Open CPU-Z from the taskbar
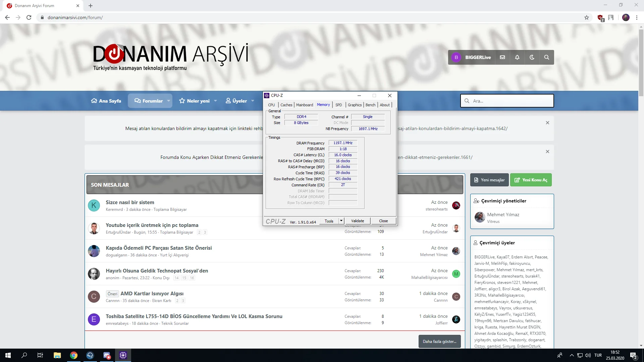This screenshot has width=644, height=362. point(123,355)
